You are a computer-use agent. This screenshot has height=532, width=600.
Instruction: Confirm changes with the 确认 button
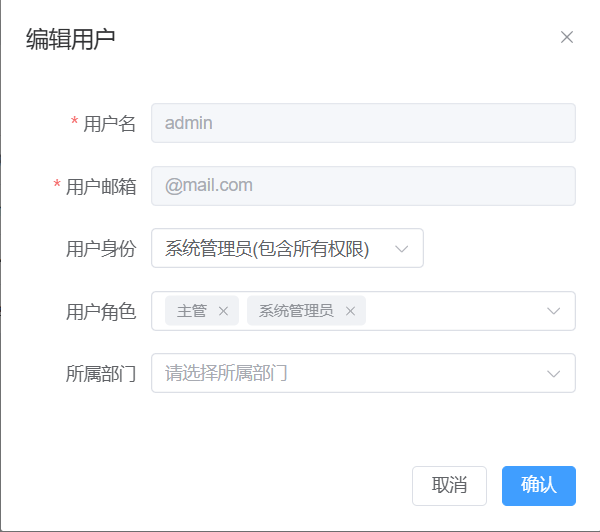539,486
